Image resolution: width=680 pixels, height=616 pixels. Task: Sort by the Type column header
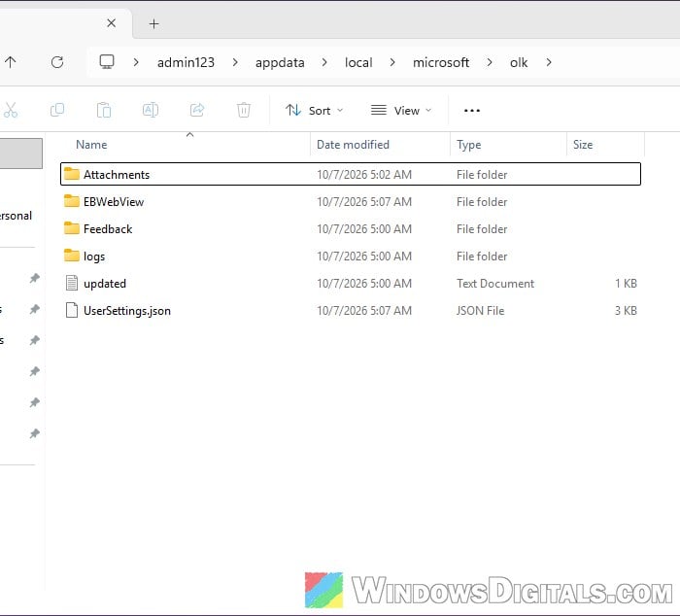[x=469, y=145]
